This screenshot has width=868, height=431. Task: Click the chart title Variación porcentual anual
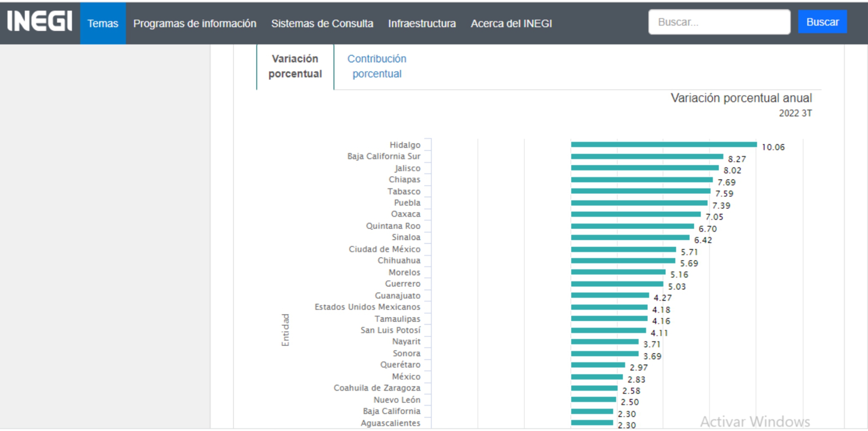coord(741,98)
